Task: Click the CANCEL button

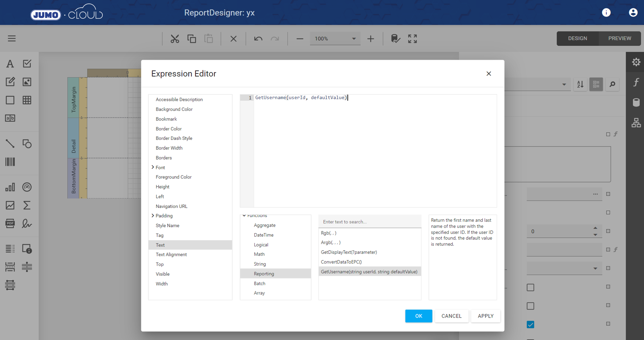Action: [451, 316]
